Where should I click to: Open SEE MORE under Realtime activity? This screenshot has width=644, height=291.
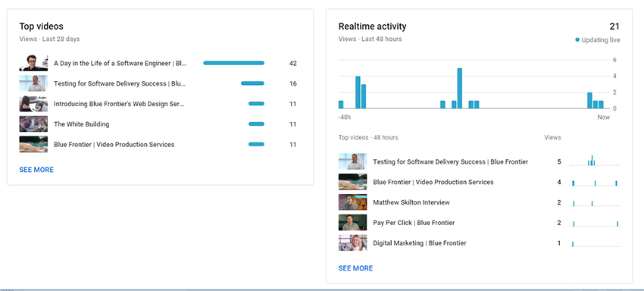click(x=355, y=268)
